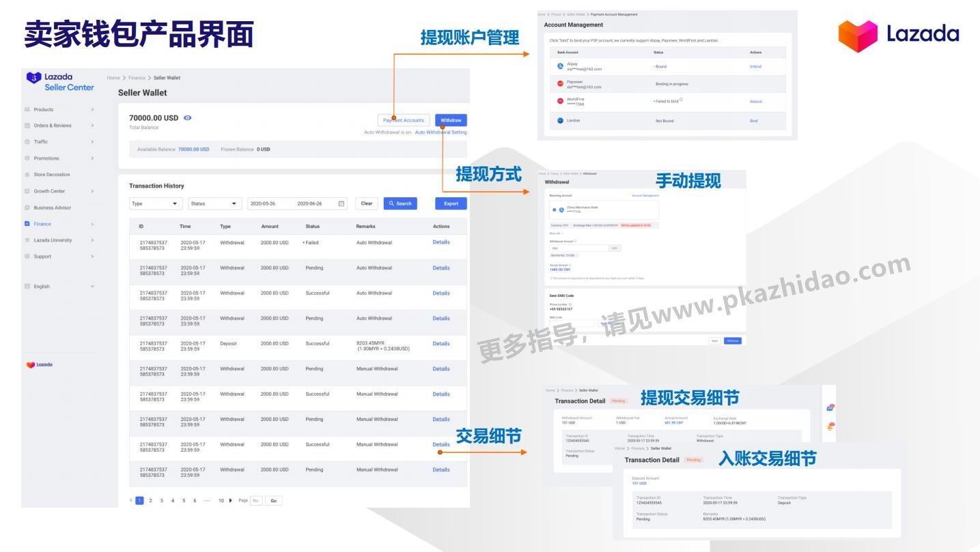Expand the Promotions chevron in sidebar

pyautogui.click(x=92, y=158)
